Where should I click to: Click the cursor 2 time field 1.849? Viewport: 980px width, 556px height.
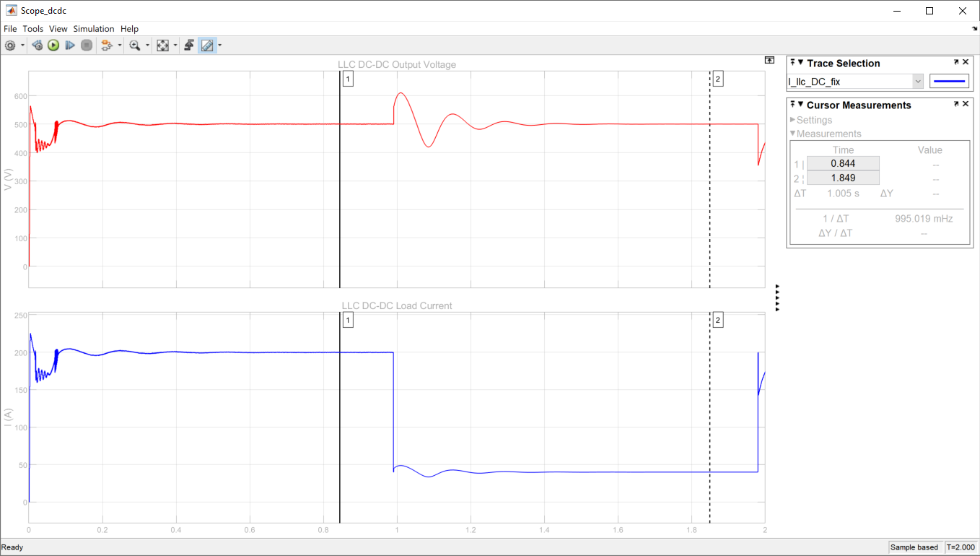[x=843, y=178]
